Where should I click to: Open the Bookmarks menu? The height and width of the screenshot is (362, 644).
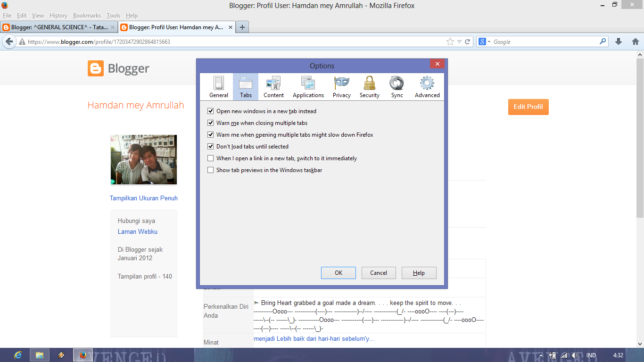87,16
